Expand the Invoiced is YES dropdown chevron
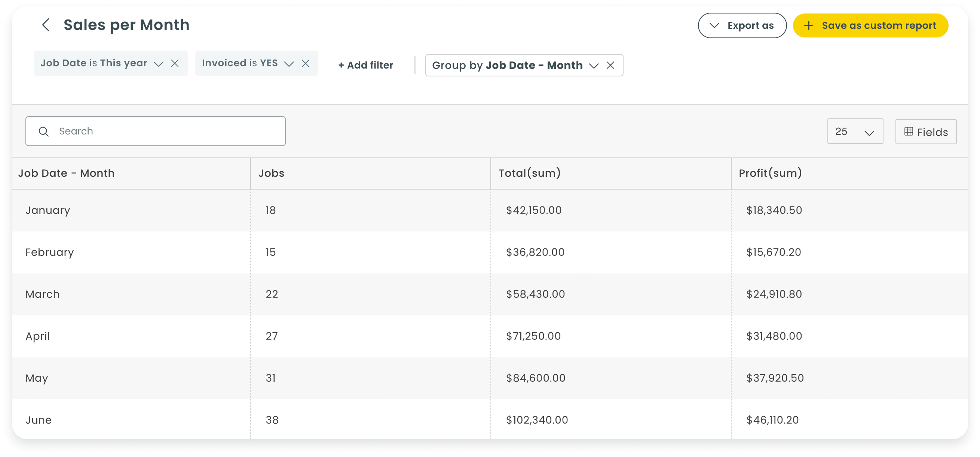 289,64
